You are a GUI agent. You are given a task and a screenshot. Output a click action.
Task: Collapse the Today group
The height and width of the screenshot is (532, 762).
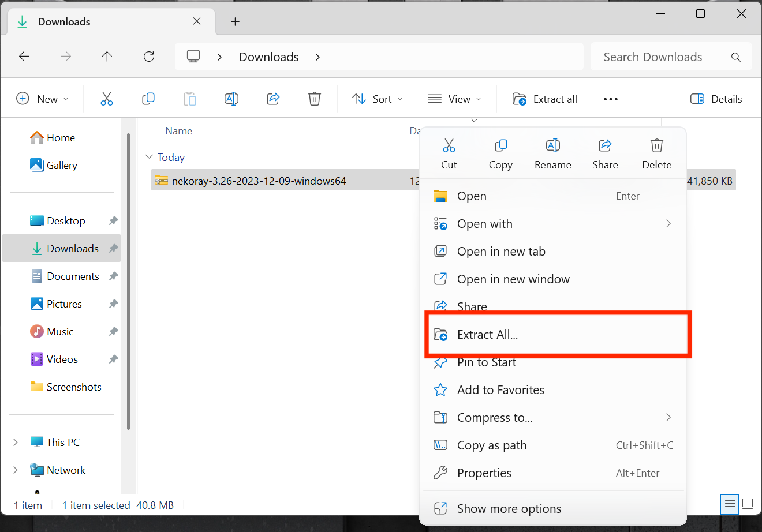click(150, 157)
